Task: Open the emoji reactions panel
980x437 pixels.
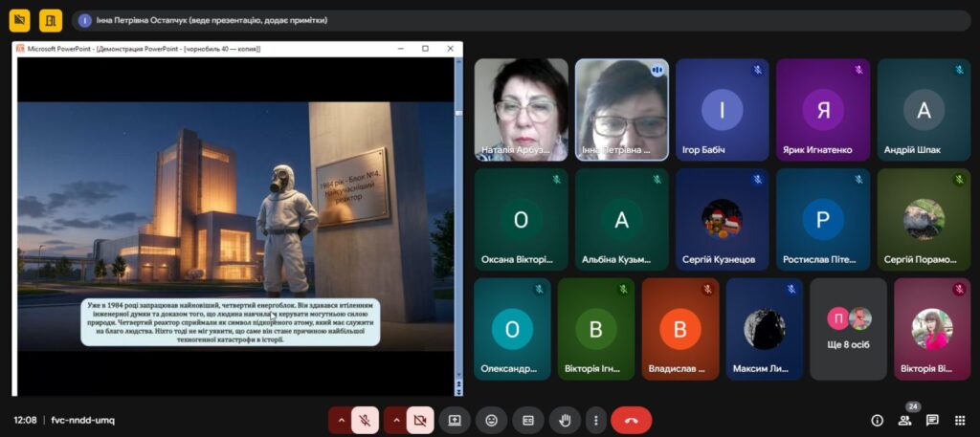Action: click(491, 420)
